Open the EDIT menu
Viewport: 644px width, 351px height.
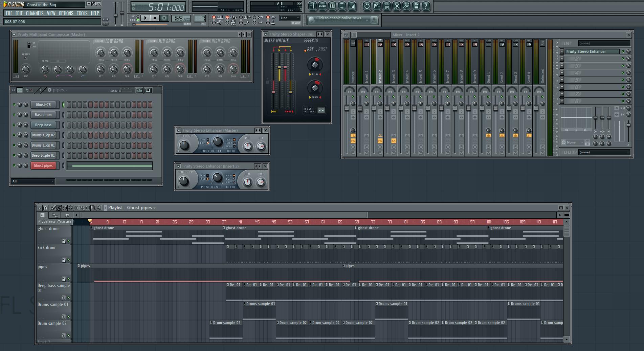tap(19, 13)
